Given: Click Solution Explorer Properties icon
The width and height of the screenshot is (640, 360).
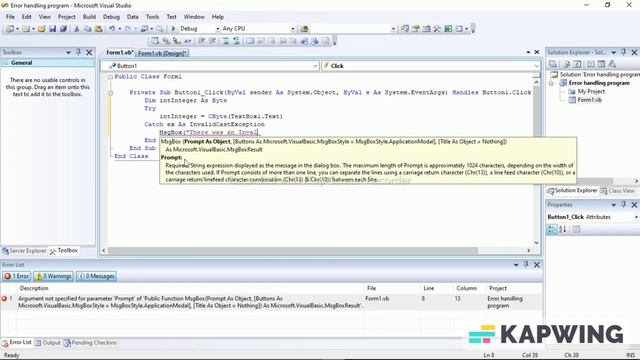Looking at the screenshot, I should tap(553, 64).
